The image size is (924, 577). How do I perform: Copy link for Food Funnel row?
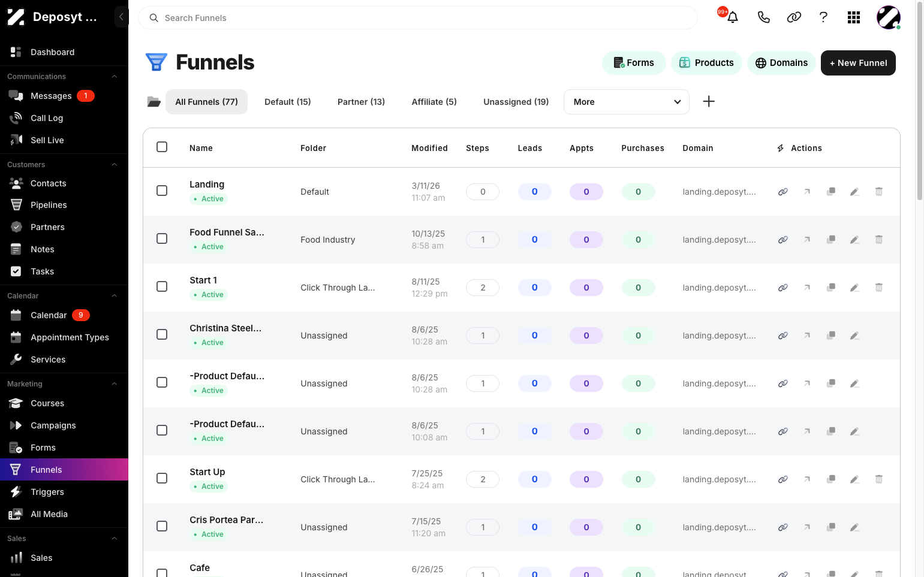[783, 240]
